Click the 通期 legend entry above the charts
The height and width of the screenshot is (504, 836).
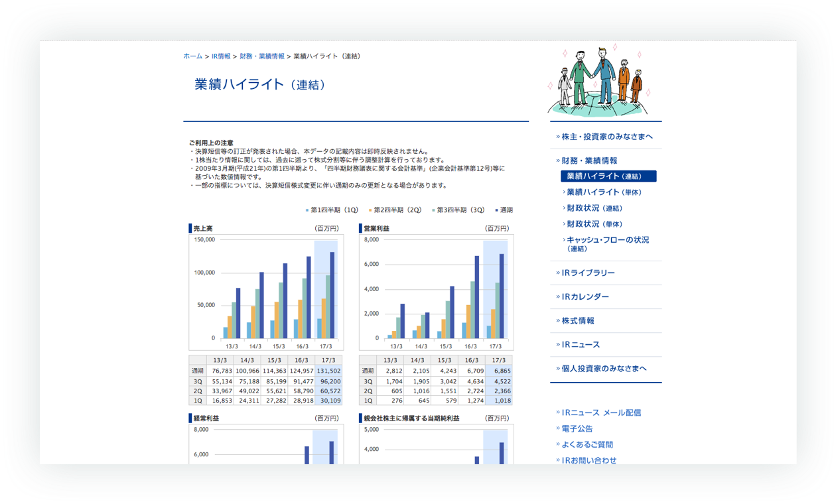click(504, 210)
